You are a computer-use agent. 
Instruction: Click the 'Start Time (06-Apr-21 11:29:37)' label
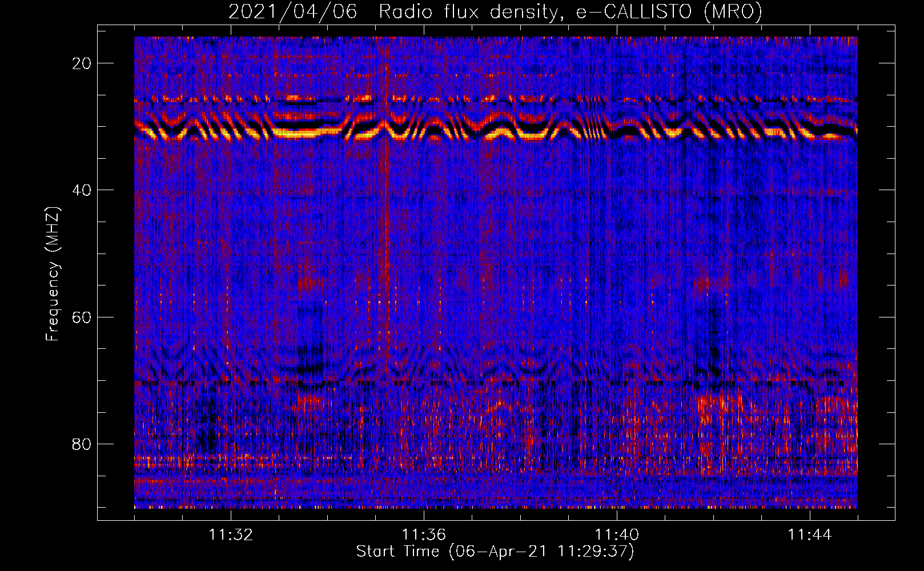[x=495, y=552]
